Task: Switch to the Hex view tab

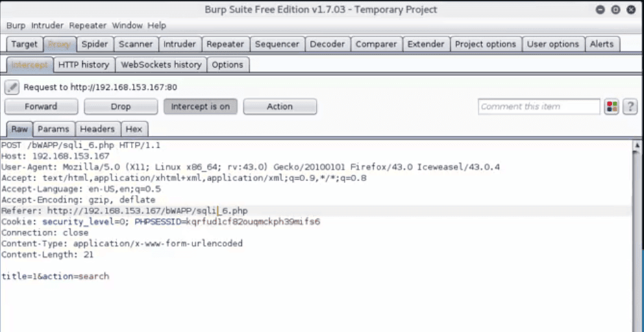Action: (x=134, y=129)
